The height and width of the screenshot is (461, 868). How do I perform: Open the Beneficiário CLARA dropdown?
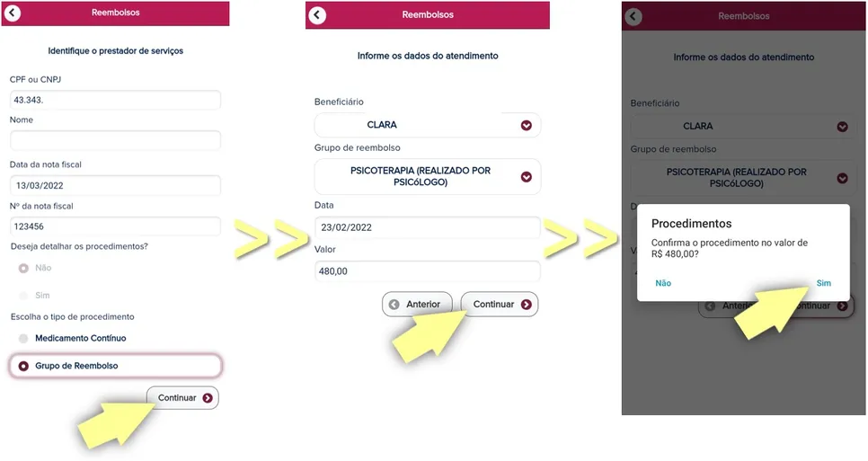[428, 125]
